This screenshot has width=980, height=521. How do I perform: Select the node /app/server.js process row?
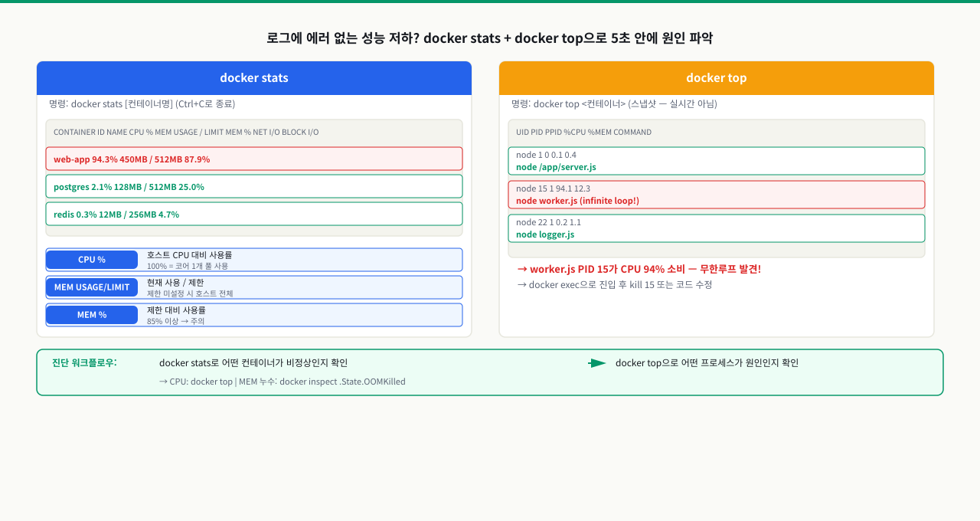tap(717, 161)
